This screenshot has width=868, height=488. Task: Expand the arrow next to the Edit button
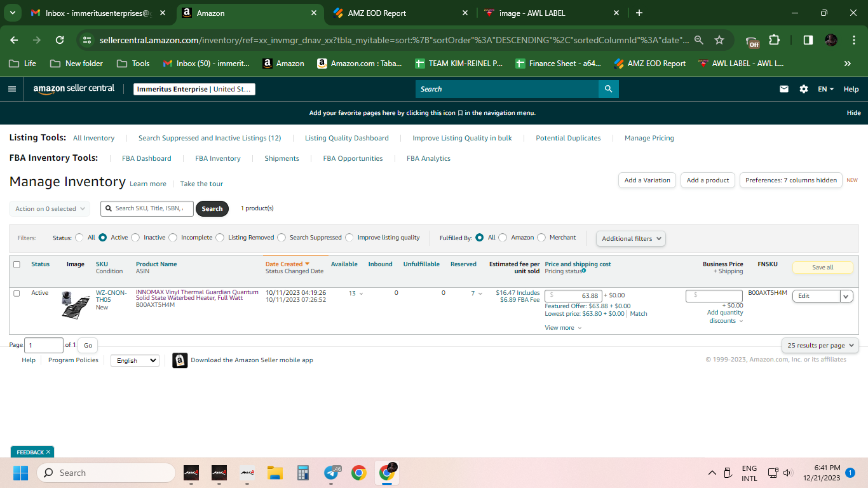click(x=846, y=295)
